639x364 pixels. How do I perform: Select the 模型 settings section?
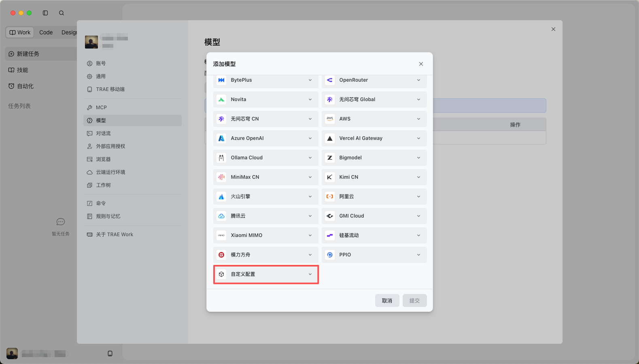(x=132, y=121)
